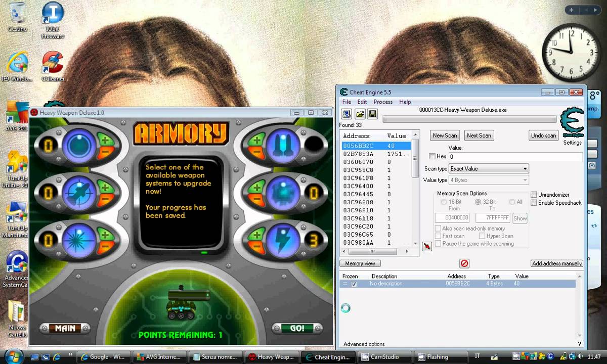This screenshot has height=364, width=607.
Task: Select found address 02B7853A
Action: 376,154
